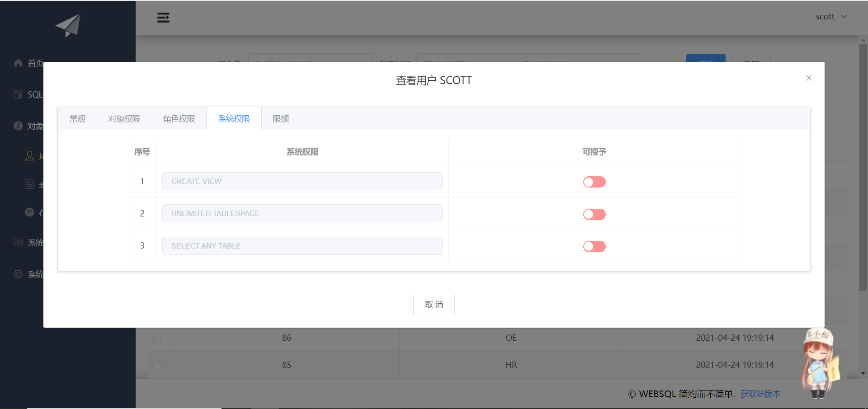
Task: Click the HR row creation date
Action: pos(735,365)
